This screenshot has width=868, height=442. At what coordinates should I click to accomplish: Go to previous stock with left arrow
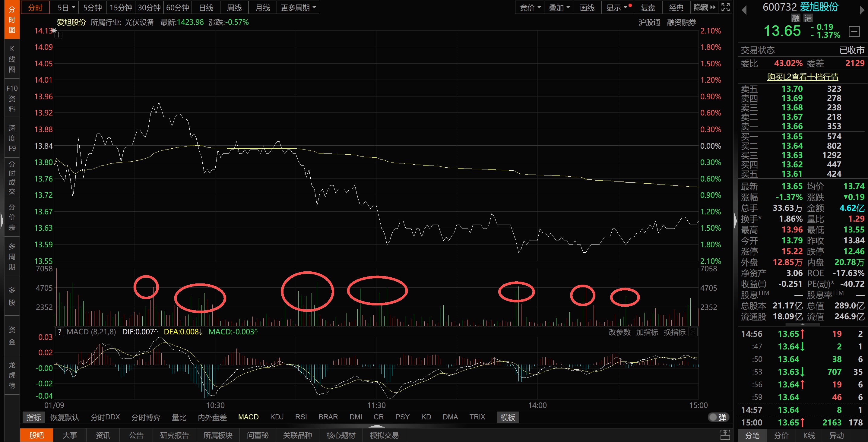click(x=744, y=10)
